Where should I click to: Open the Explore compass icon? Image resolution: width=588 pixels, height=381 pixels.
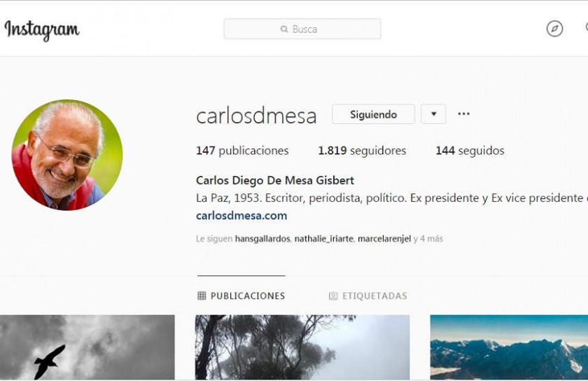click(x=554, y=29)
